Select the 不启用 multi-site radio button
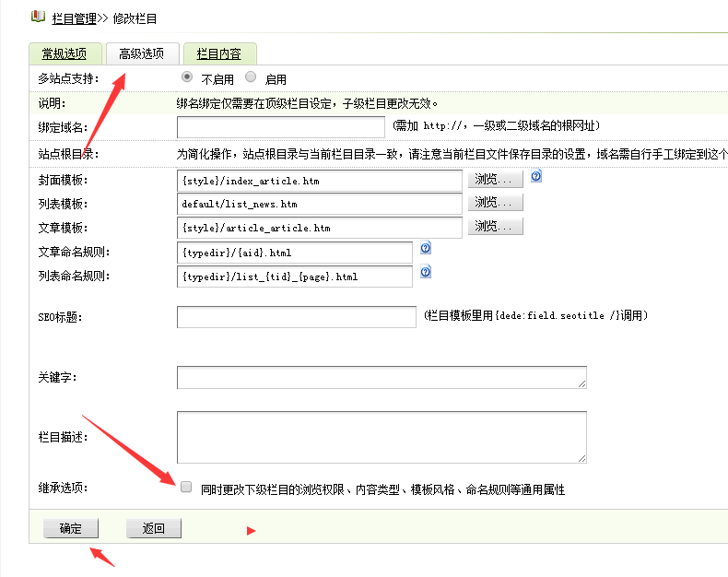728x577 pixels. pos(187,78)
